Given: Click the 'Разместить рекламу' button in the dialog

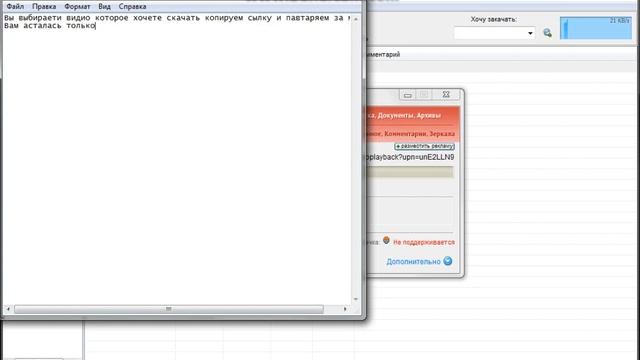Looking at the screenshot, I should point(424,146).
